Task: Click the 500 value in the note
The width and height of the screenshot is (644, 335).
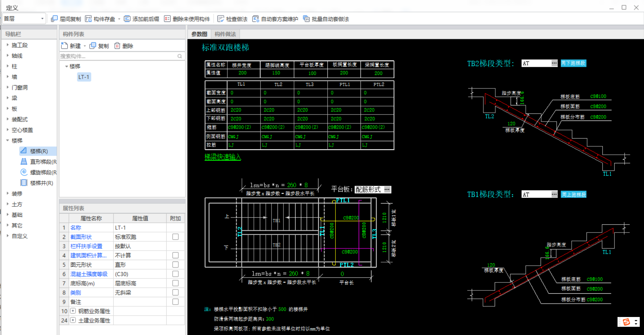Action: point(282,309)
